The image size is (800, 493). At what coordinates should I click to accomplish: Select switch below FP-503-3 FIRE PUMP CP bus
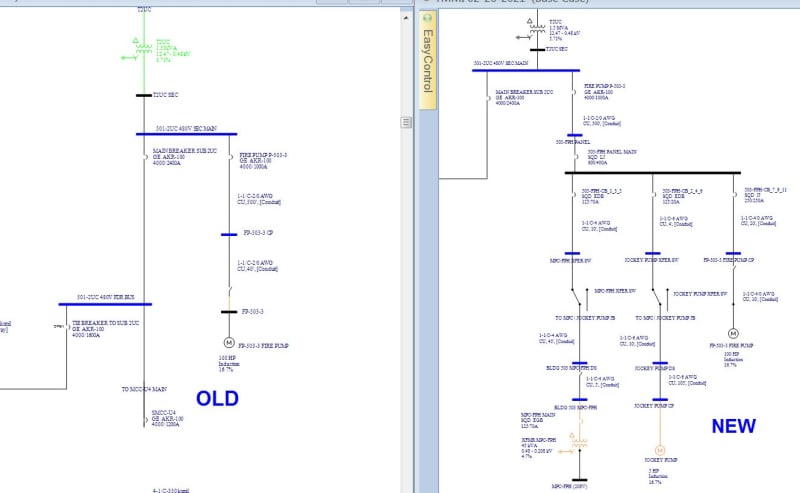734,269
